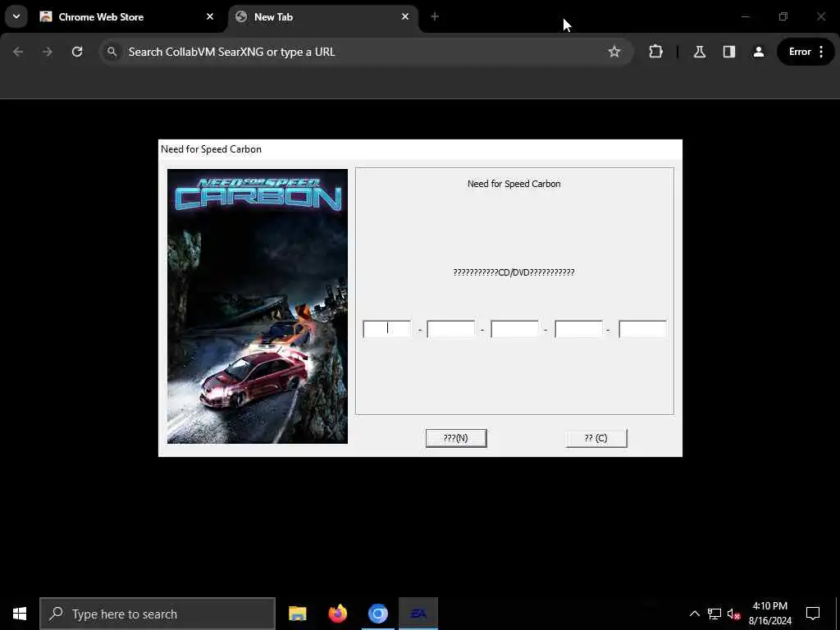840x630 pixels.
Task: Close the Chrome window
Action: pyautogui.click(x=820, y=16)
